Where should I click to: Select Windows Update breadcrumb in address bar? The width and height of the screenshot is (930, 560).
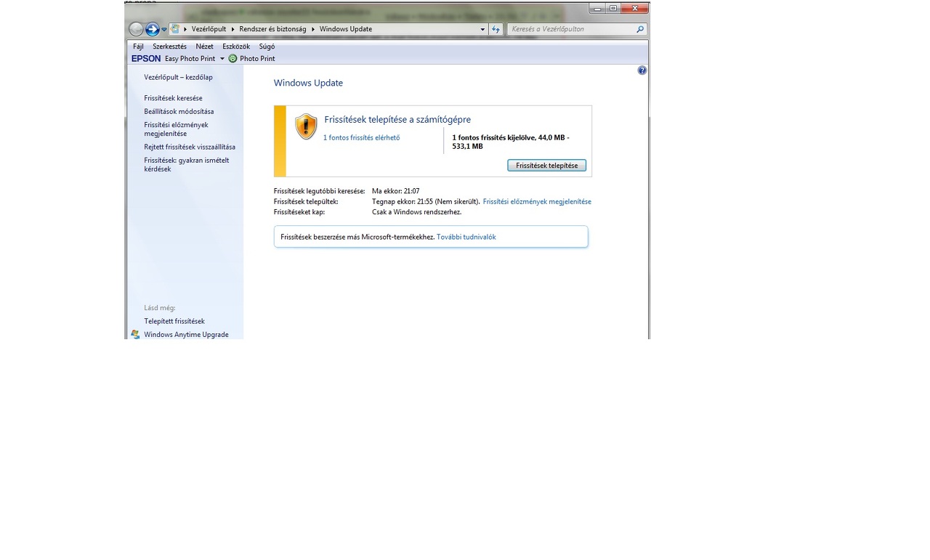(x=346, y=29)
